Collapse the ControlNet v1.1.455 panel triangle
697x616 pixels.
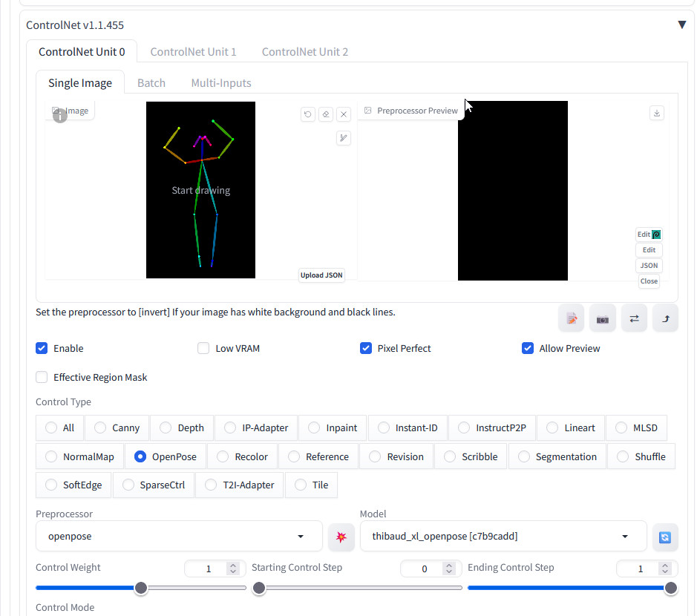click(682, 25)
